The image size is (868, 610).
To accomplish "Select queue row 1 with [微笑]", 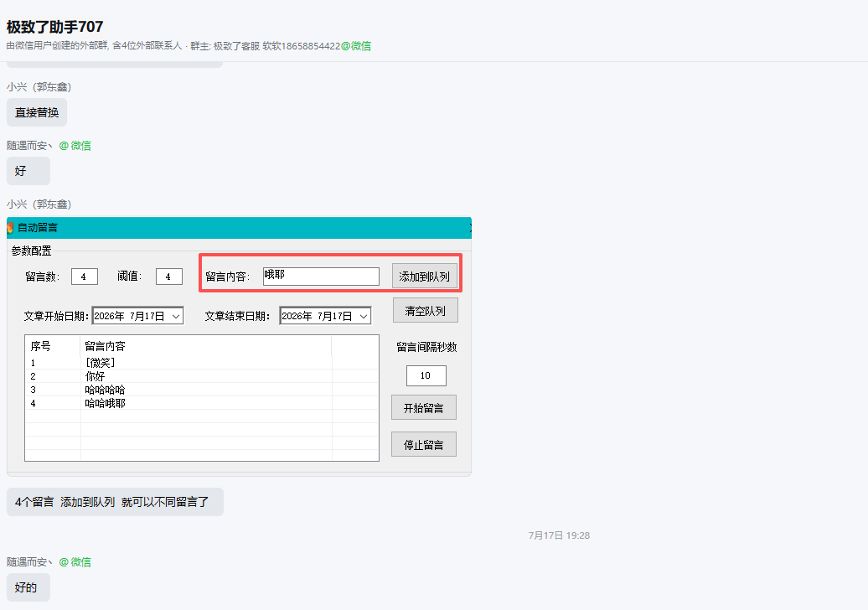I will coord(201,363).
